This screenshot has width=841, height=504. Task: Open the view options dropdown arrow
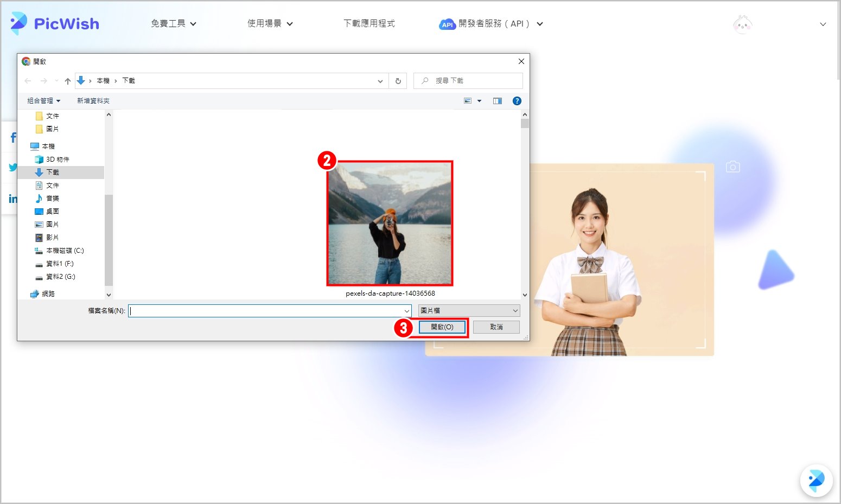[479, 101]
